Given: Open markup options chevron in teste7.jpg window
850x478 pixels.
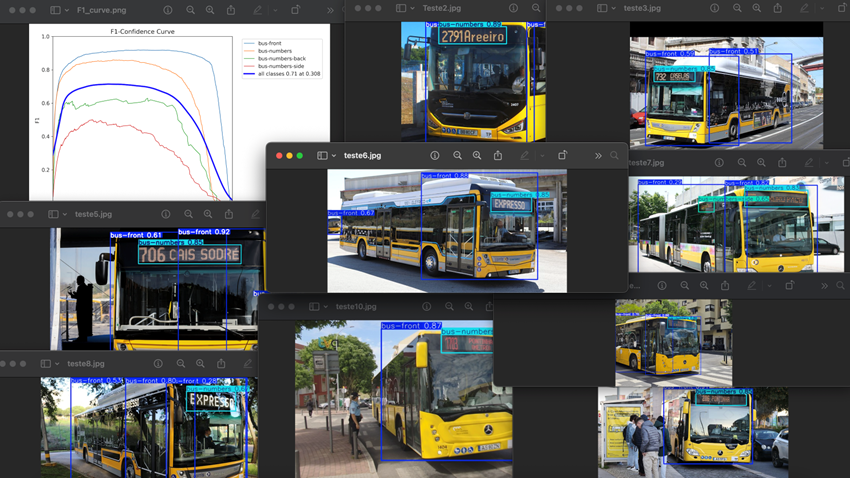Looking at the screenshot, I should tap(827, 163).
